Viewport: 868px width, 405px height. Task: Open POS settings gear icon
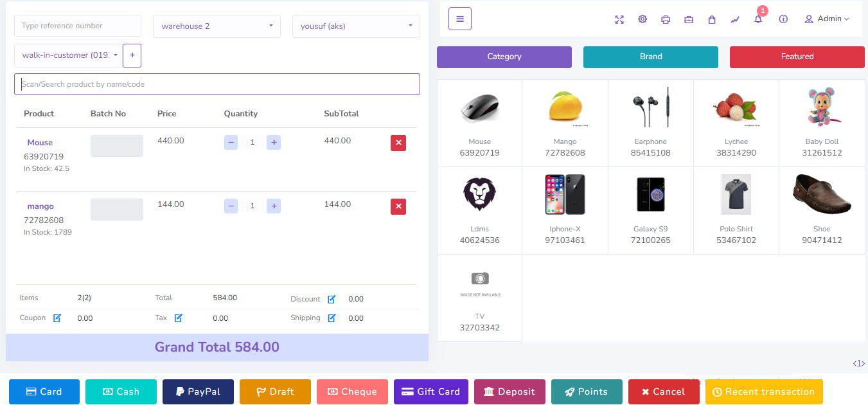click(x=642, y=19)
